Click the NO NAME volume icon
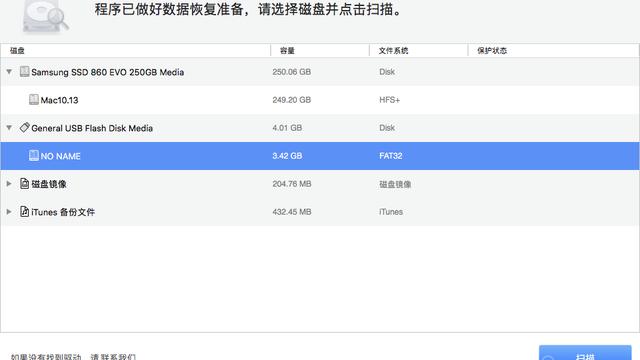Viewport: 640px width, 360px height. 34,156
